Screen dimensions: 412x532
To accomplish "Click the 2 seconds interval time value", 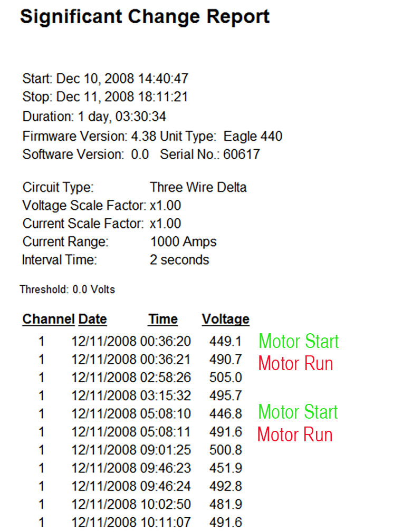I will [179, 260].
